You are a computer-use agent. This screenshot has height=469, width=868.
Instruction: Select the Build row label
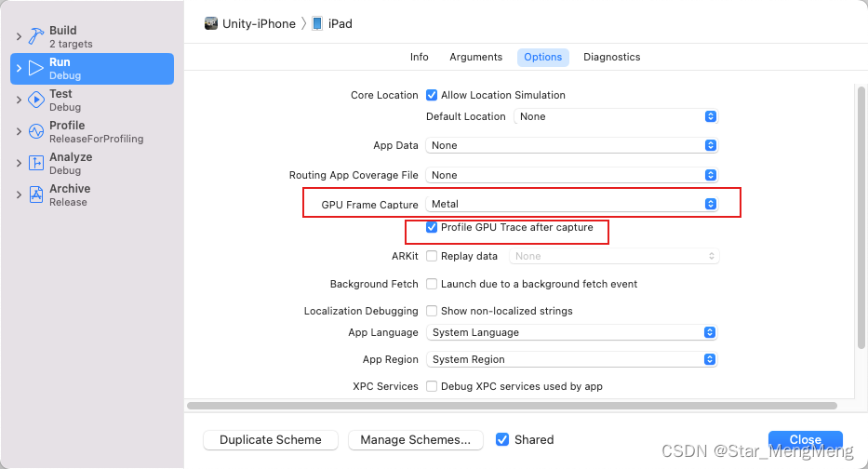click(x=71, y=36)
